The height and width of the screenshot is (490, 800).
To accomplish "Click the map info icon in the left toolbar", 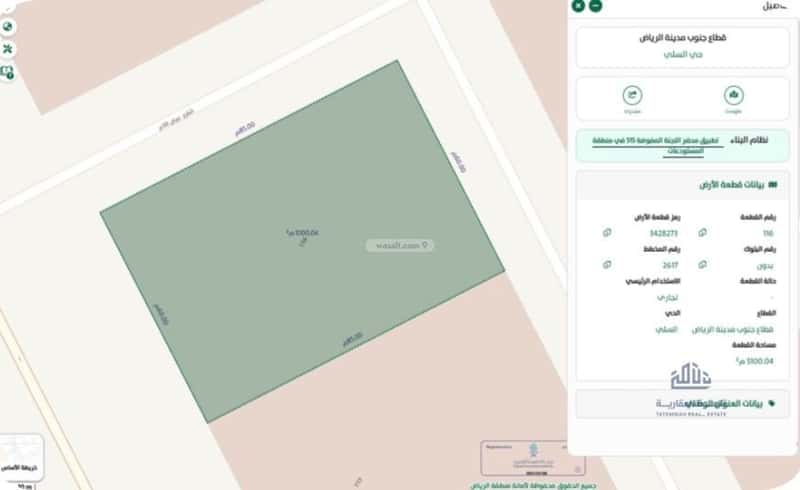I will pos(7,72).
